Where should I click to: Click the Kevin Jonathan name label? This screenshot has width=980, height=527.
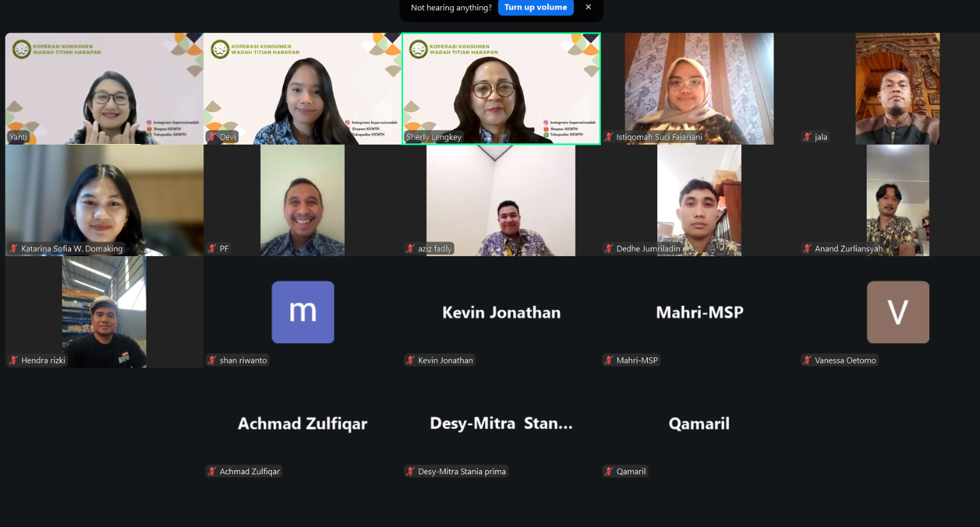point(445,360)
